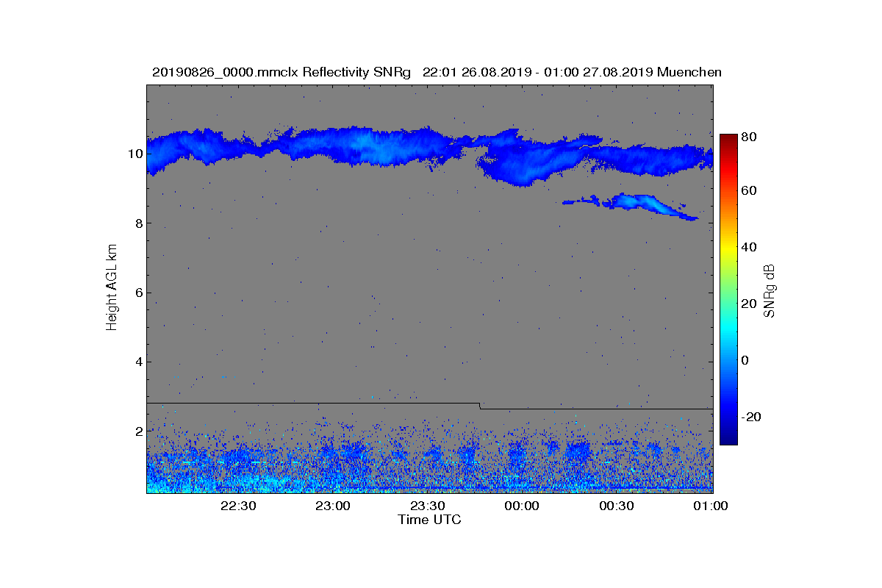
Task: Click the 01:00 time tick label
Action: (711, 506)
